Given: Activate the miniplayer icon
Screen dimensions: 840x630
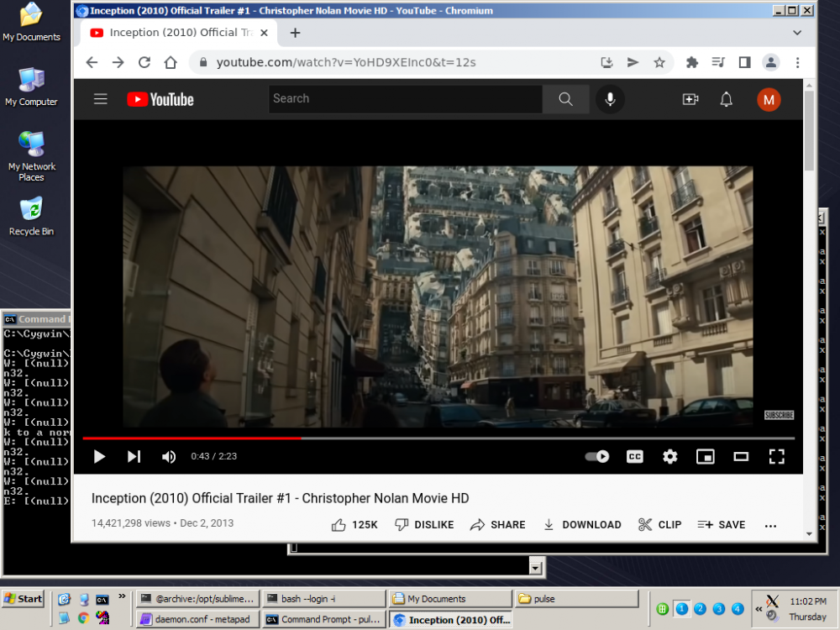Looking at the screenshot, I should coord(705,456).
